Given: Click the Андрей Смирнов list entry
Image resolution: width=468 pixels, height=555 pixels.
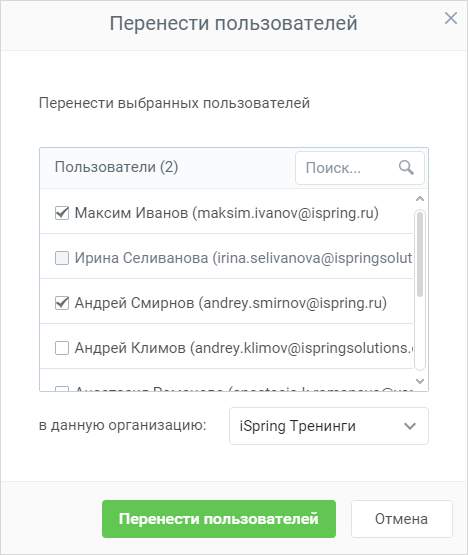Looking at the screenshot, I should pos(227,303).
